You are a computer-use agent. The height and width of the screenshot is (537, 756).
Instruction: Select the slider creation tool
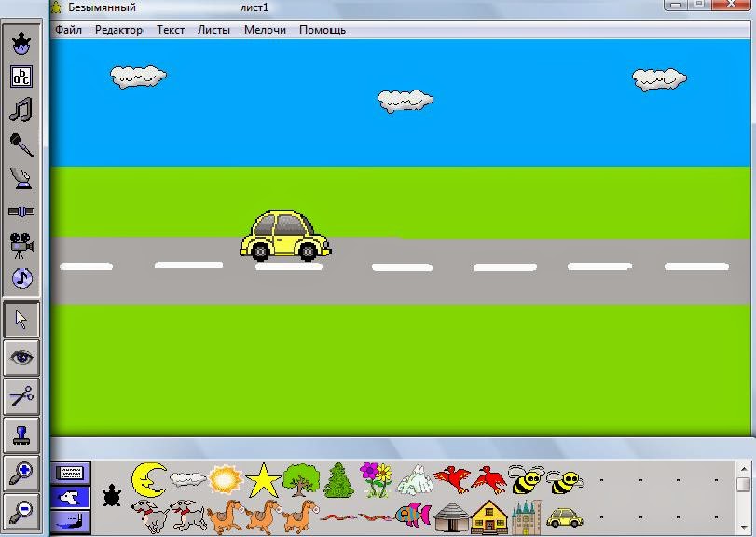click(x=21, y=212)
